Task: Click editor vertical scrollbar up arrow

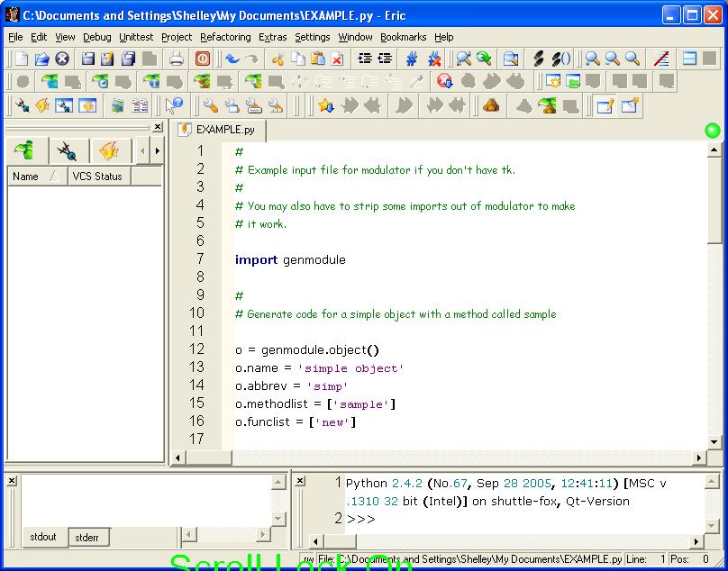Action: coord(714,150)
